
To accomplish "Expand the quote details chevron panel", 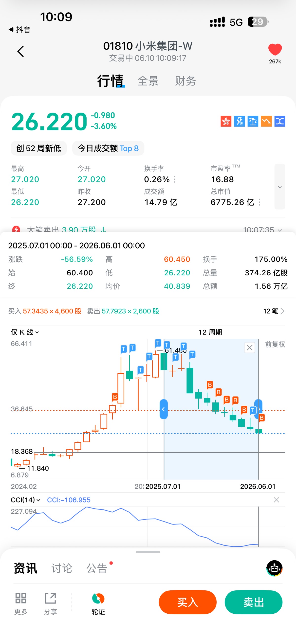I will point(280,186).
